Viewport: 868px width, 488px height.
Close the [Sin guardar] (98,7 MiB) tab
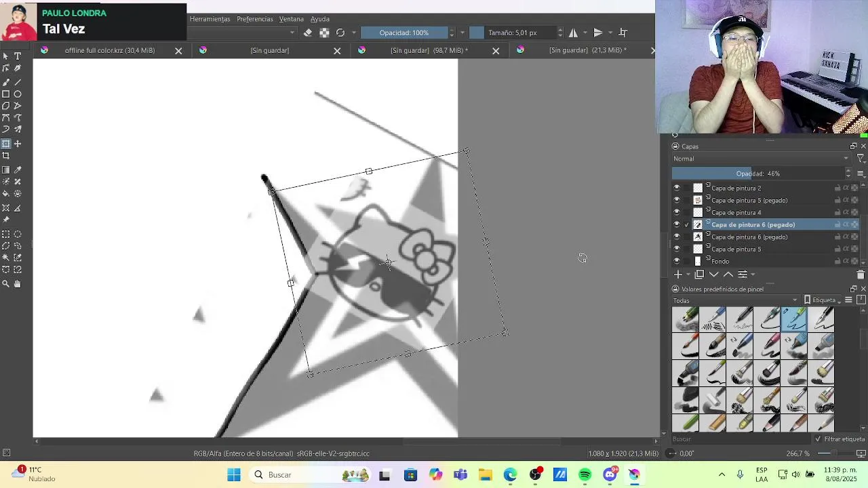click(x=496, y=51)
